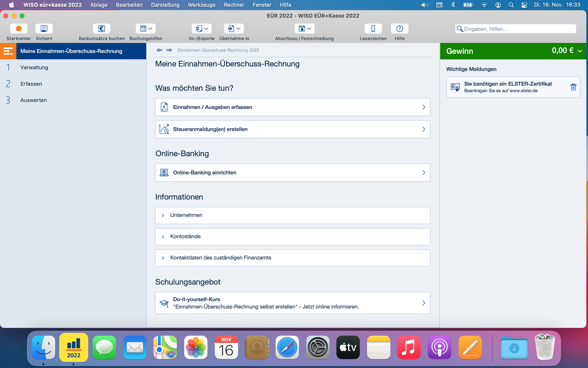The height and width of the screenshot is (368, 588).
Task: Click the Bluetooth menu bar icon
Action: tap(453, 5)
